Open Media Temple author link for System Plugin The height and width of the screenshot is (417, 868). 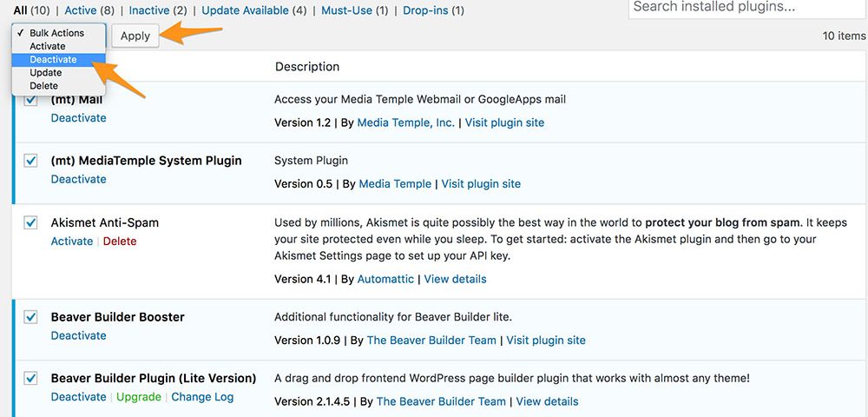(x=395, y=183)
